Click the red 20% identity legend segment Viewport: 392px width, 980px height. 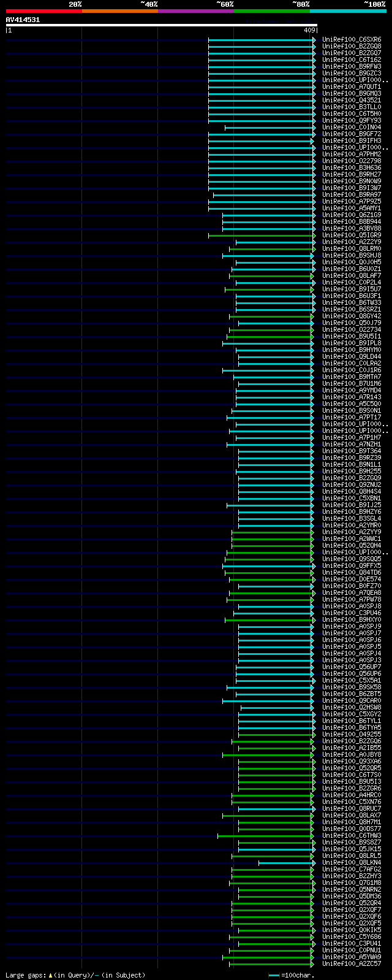click(x=44, y=11)
